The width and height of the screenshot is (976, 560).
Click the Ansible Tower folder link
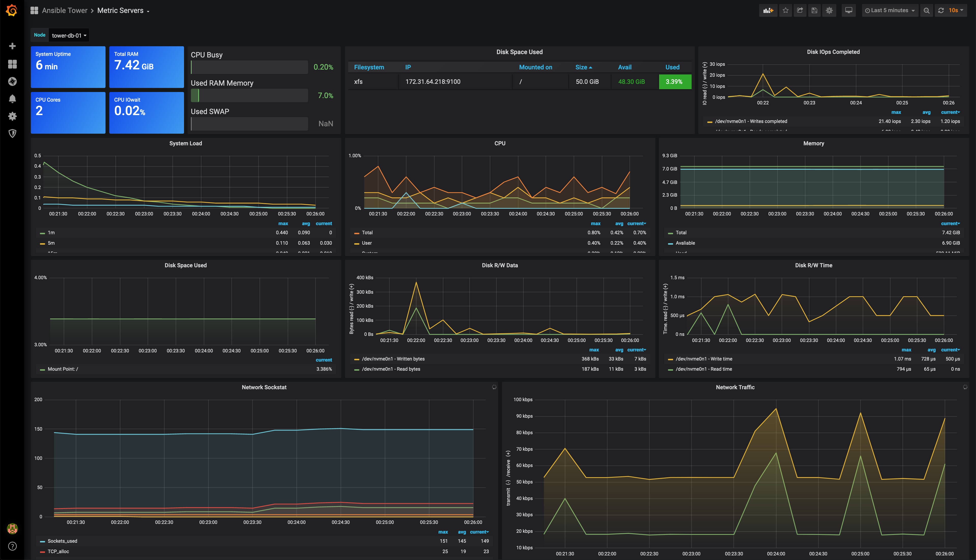tap(65, 10)
